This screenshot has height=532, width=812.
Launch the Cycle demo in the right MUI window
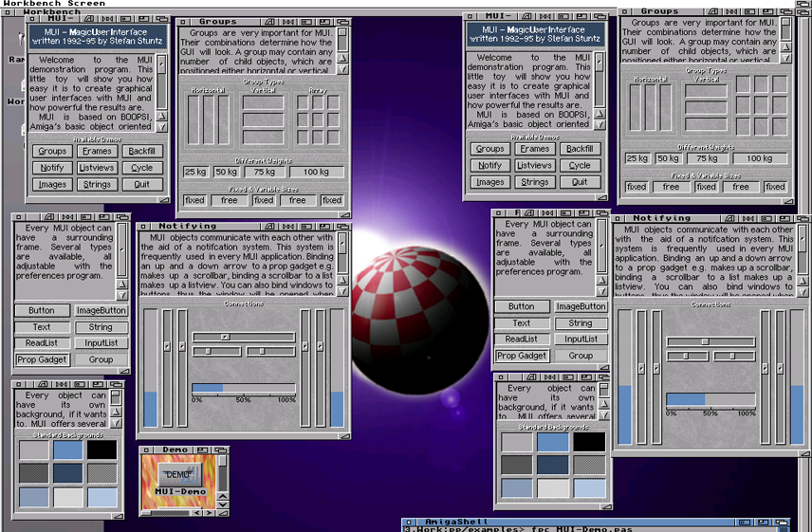[x=580, y=165]
